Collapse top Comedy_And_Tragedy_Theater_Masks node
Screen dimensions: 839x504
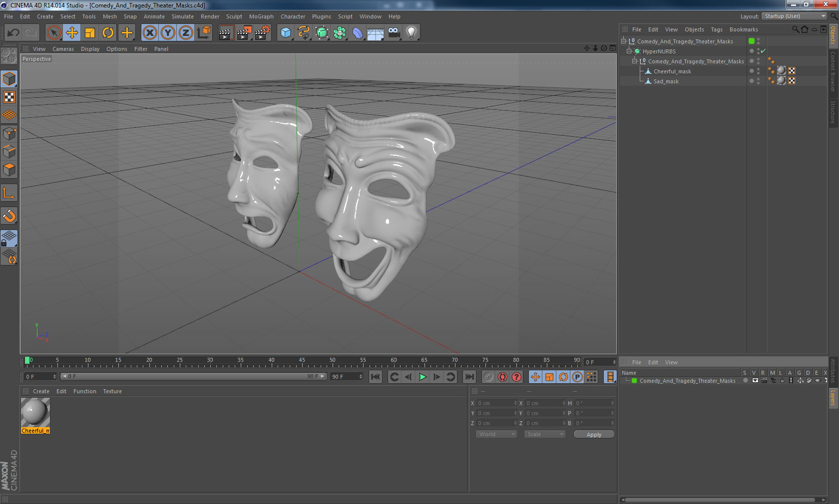(624, 41)
